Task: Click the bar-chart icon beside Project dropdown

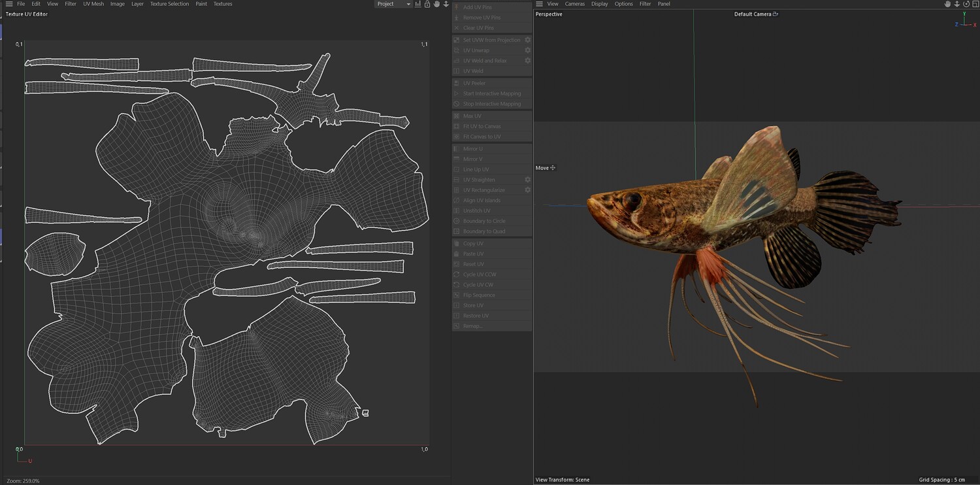Action: [417, 4]
